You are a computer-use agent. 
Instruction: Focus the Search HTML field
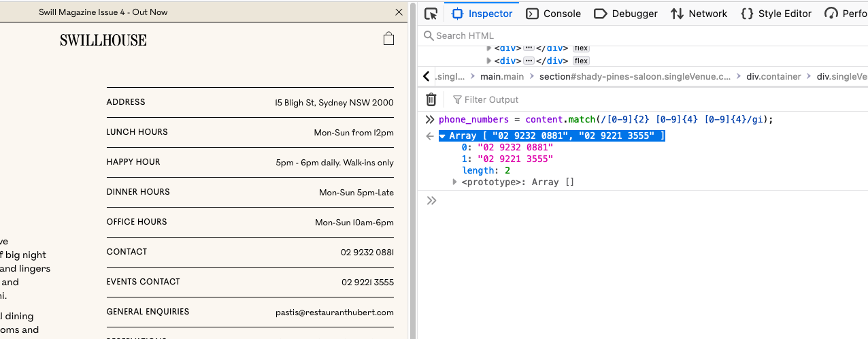tap(643, 35)
